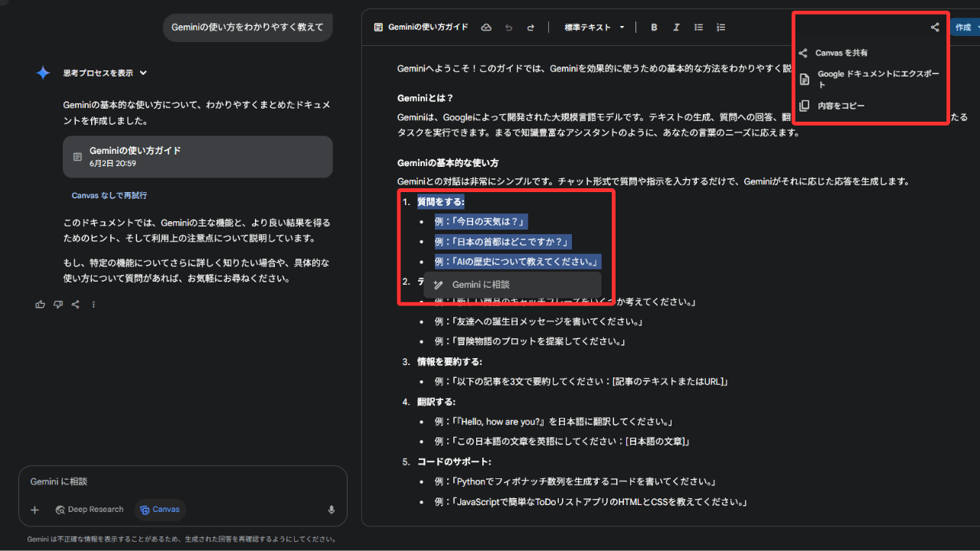Click the Geminiの使い方ガイド Canvas title

point(428,28)
